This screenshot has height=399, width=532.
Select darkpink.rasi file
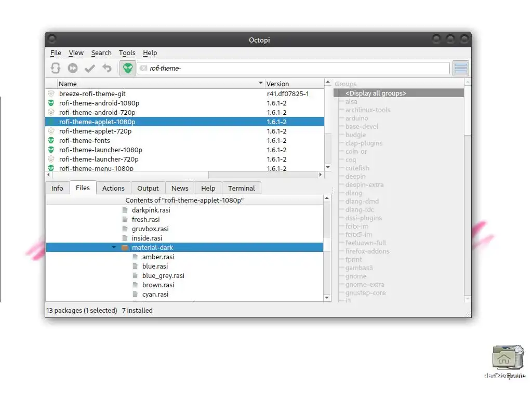[151, 210]
